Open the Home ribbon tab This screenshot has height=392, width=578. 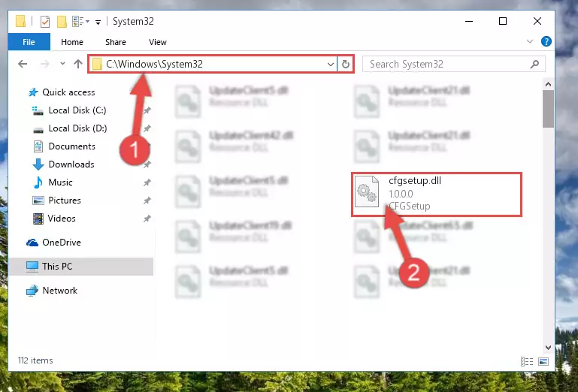(72, 42)
